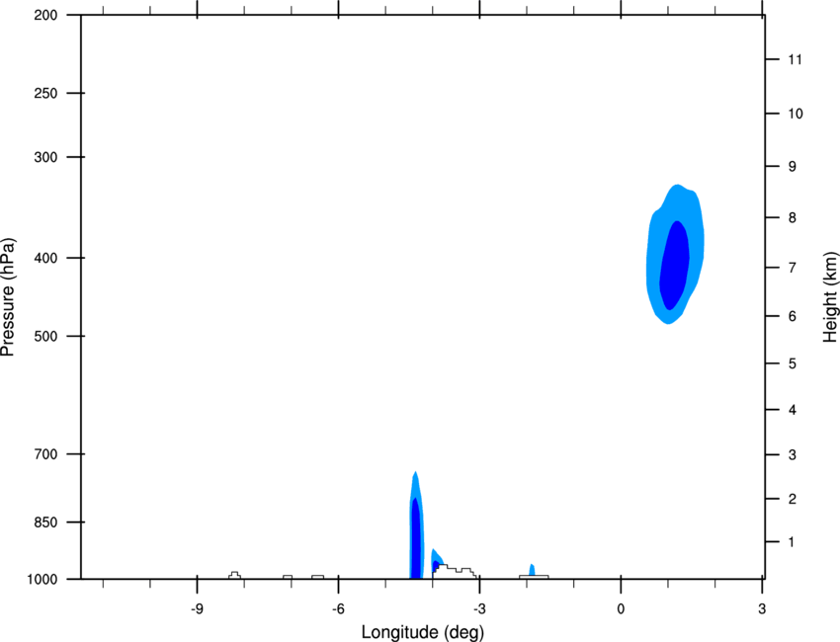The height and width of the screenshot is (642, 840).
Task: Click the longitude label -9
Action: (197, 609)
